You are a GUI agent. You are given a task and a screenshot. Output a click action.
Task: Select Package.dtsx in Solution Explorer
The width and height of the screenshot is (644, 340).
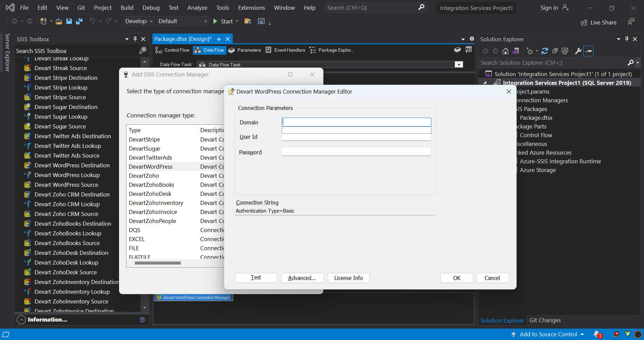point(536,118)
